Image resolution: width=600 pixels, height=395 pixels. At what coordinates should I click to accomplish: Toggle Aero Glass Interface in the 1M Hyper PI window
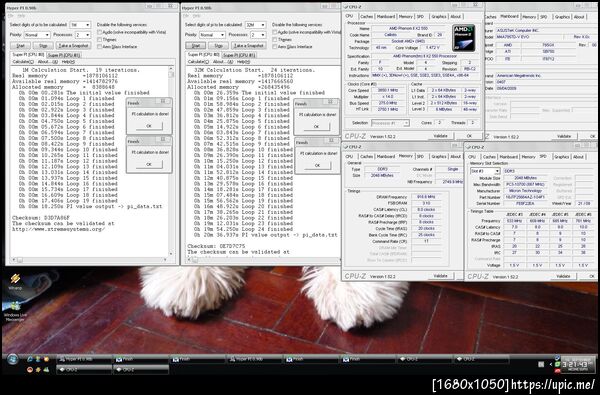(x=99, y=47)
